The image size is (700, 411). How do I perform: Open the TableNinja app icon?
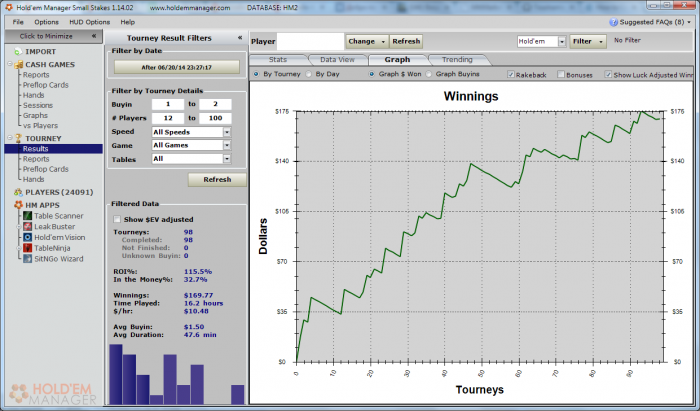(x=28, y=248)
